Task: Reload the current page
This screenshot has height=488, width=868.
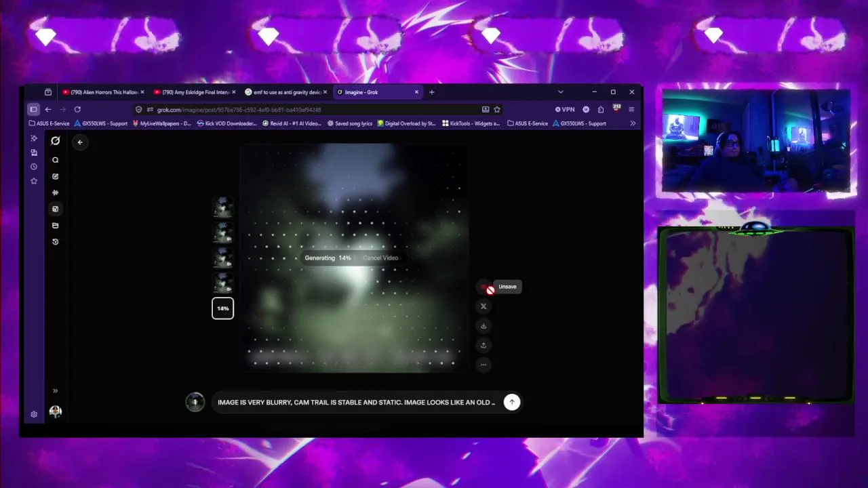Action: [x=77, y=109]
